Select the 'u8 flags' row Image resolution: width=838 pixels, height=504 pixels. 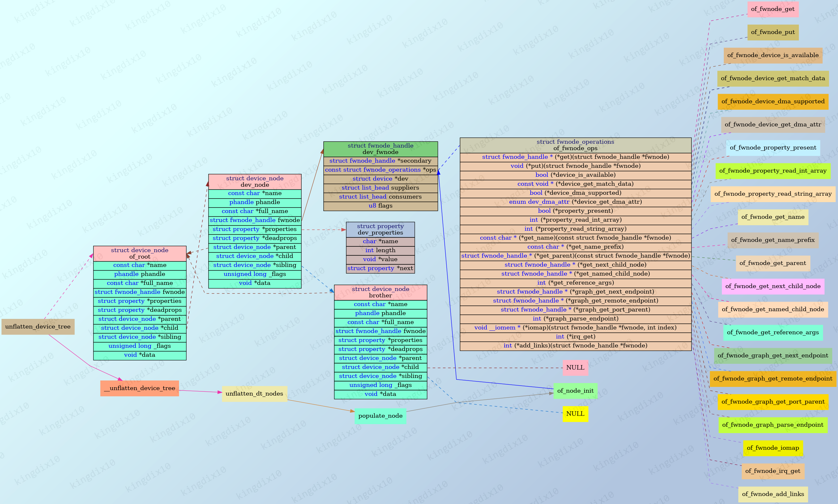[380, 206]
